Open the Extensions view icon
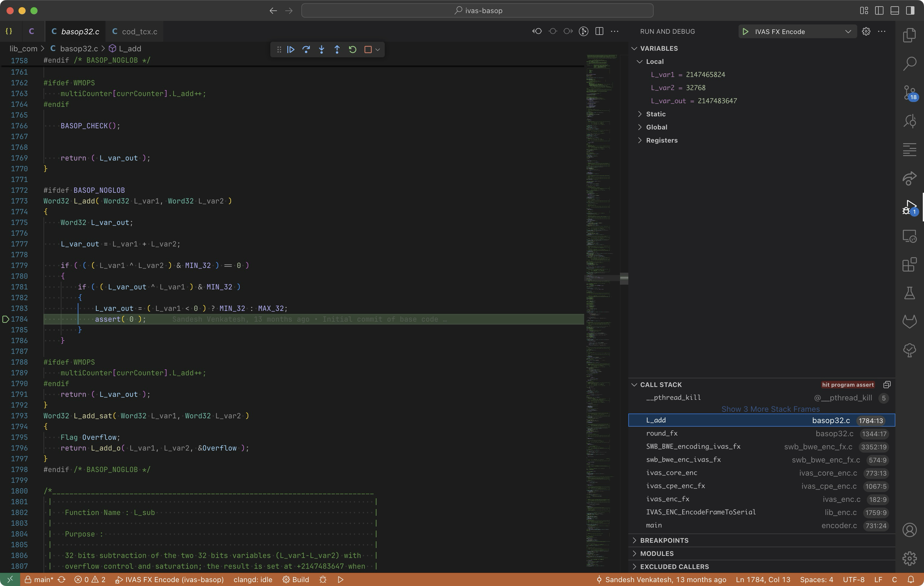Image resolution: width=924 pixels, height=586 pixels. click(909, 265)
